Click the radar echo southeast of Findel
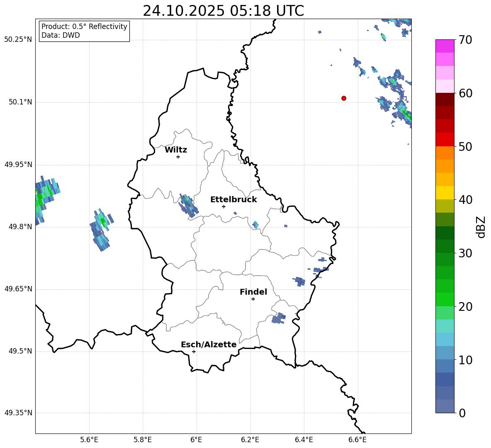 coord(278,318)
